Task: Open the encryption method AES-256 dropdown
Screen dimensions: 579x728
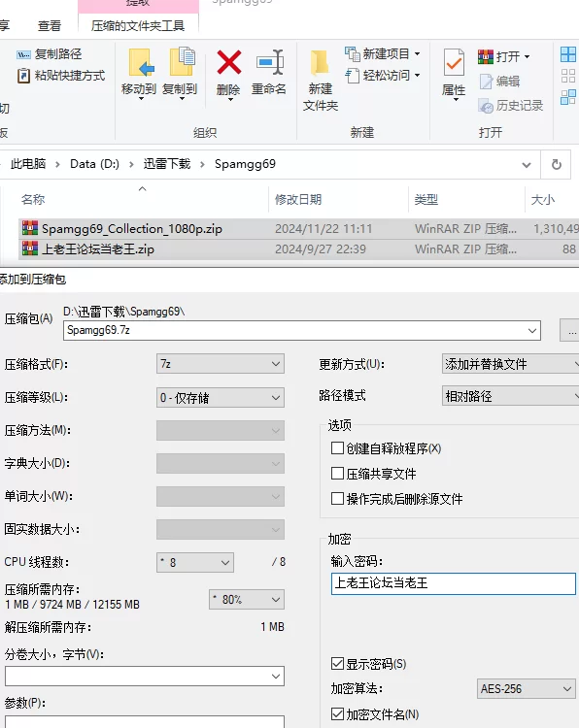Action: 526,688
